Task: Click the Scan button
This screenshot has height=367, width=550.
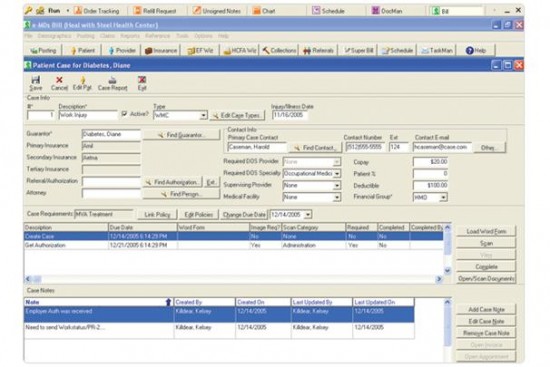Action: coord(486,243)
